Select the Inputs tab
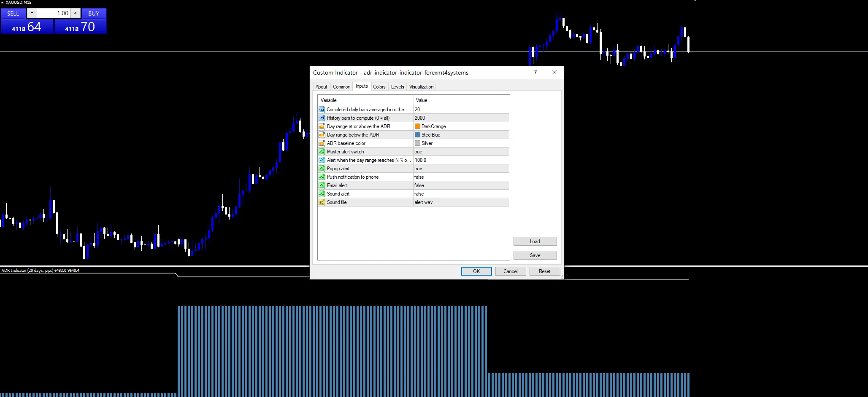This screenshot has height=397, width=868. (362, 86)
